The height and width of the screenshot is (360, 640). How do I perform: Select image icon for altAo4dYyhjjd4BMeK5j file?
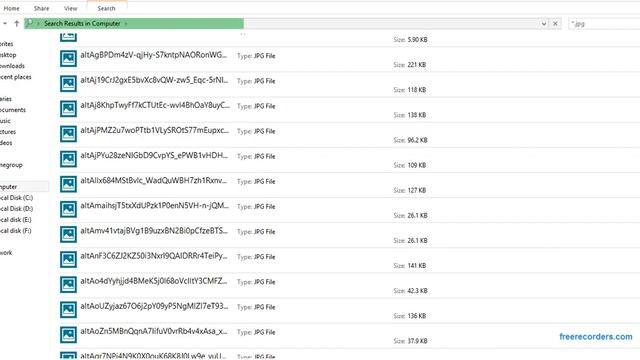[68, 284]
